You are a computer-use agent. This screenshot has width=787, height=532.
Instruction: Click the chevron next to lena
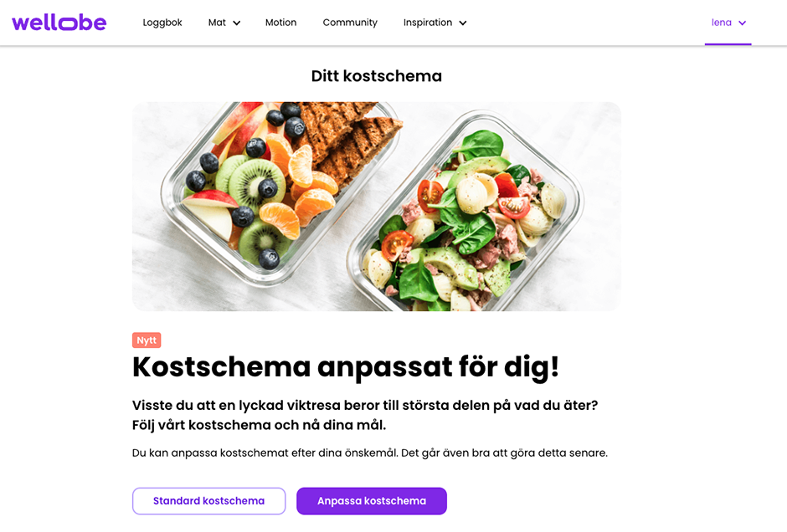[743, 23]
